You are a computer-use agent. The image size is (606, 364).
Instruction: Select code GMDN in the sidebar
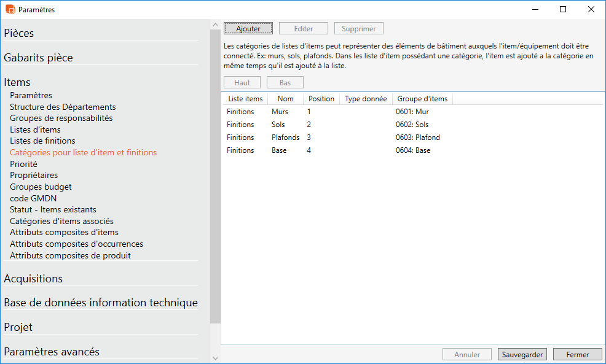click(x=33, y=198)
